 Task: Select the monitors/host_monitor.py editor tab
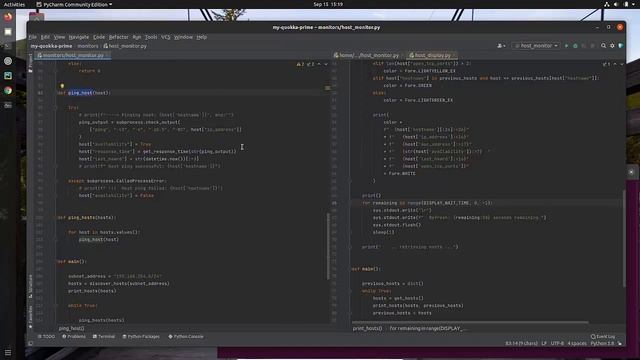coord(73,55)
